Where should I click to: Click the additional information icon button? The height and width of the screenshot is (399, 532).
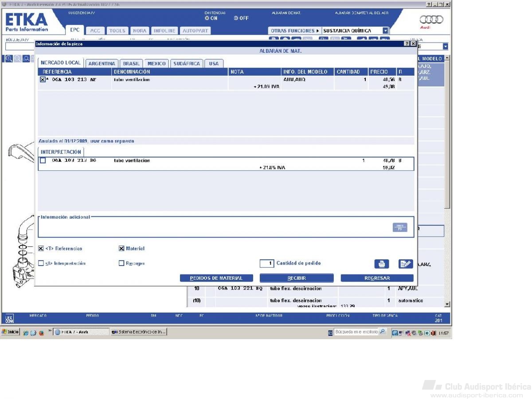click(x=400, y=227)
